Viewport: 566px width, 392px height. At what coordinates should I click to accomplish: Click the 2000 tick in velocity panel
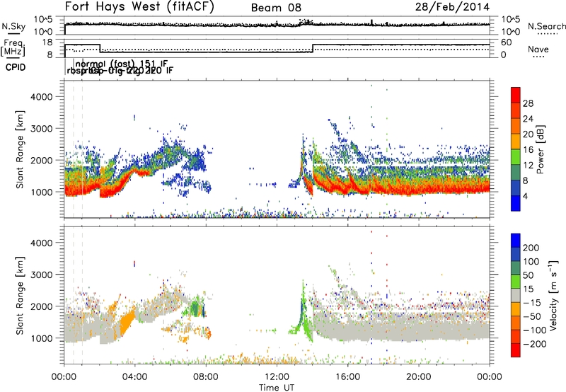click(x=41, y=306)
